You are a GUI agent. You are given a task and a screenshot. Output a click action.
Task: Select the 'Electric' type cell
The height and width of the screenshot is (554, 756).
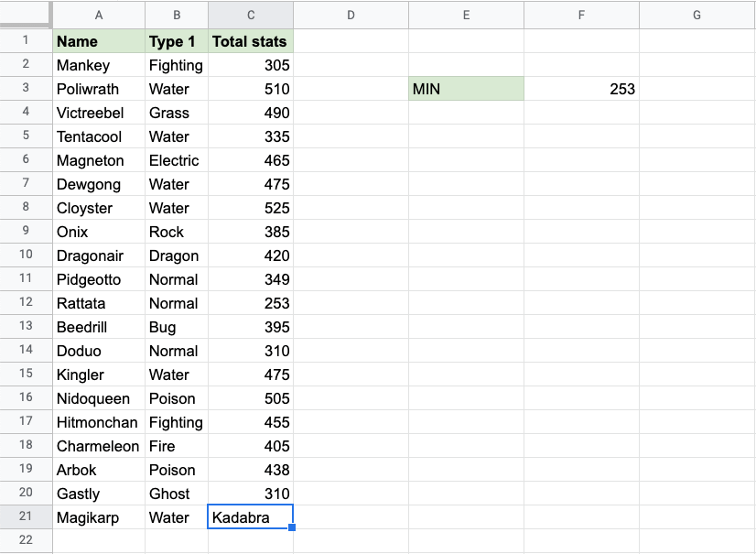(176, 160)
